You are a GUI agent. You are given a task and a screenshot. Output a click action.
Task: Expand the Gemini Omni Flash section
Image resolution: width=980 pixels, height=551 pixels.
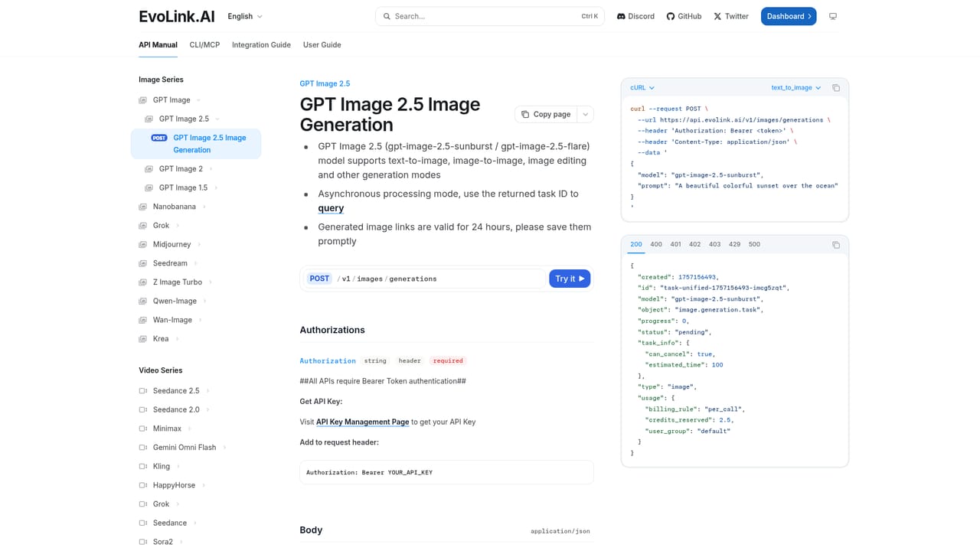tap(224, 448)
